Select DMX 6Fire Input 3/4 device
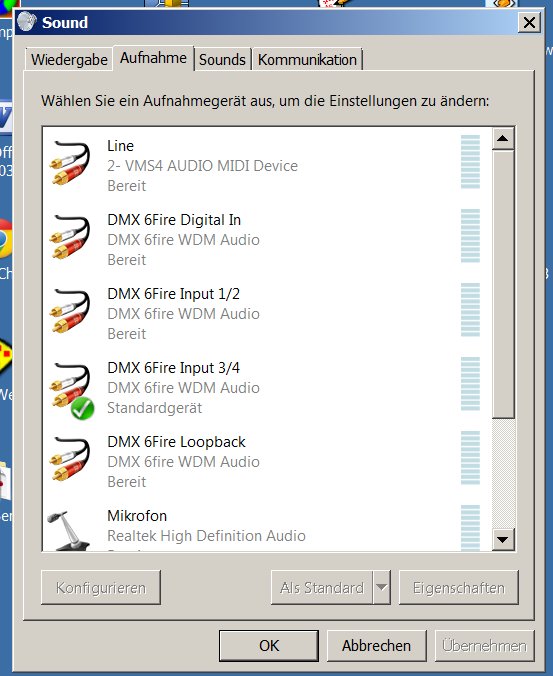The height and width of the screenshot is (676, 553). tap(267, 388)
